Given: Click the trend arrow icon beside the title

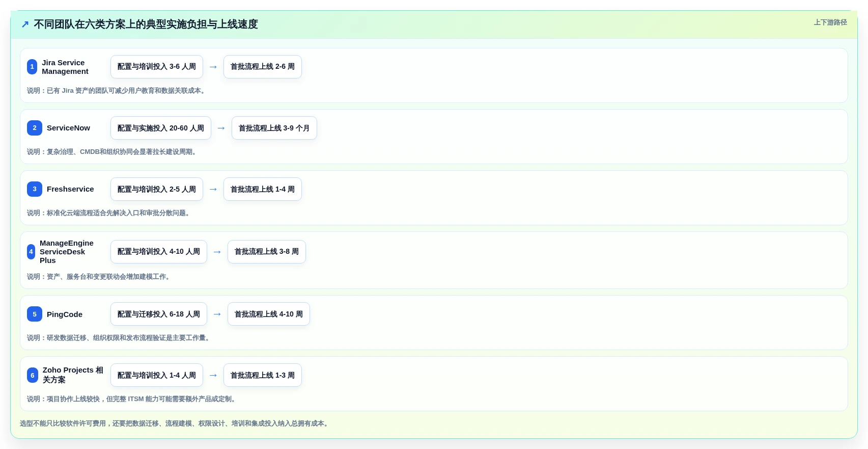Looking at the screenshot, I should (25, 24).
